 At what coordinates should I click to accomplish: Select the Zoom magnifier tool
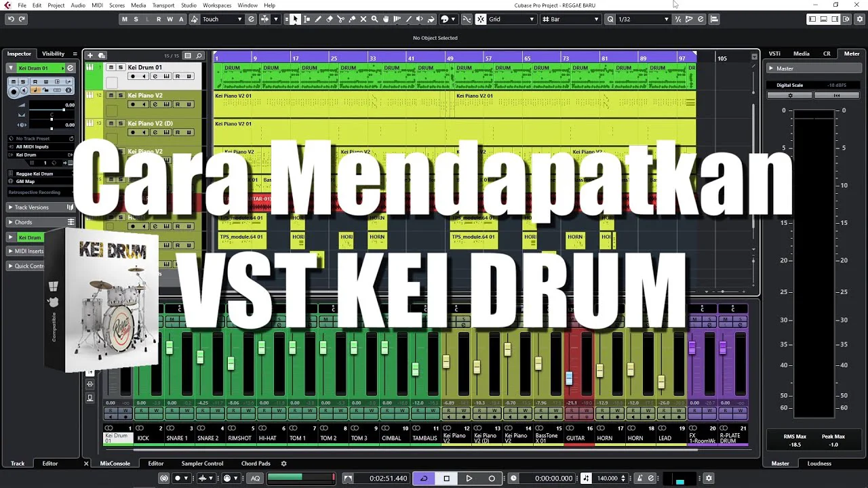374,19
